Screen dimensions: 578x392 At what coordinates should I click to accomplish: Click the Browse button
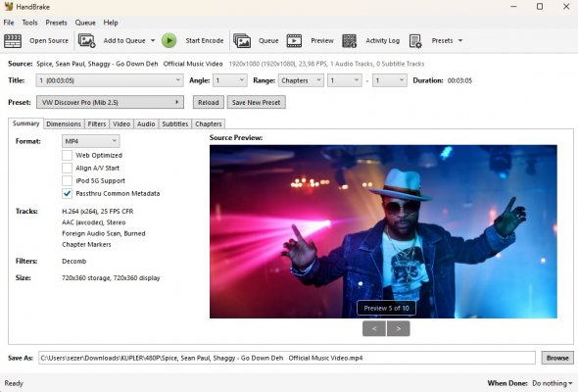pyautogui.click(x=557, y=358)
